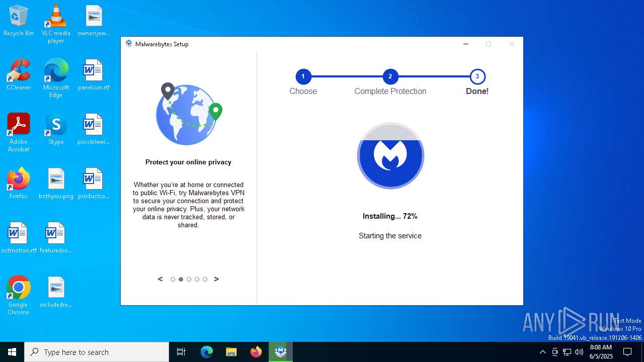Show hidden system tray icons

(542, 352)
